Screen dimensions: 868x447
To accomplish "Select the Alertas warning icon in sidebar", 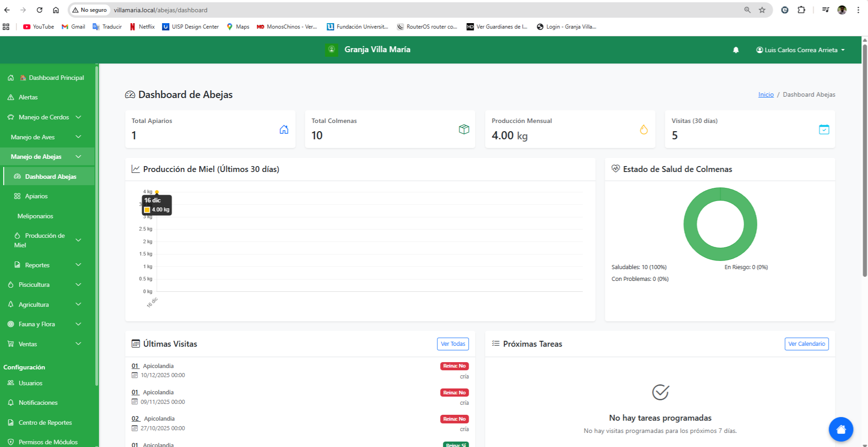I will pos(10,97).
